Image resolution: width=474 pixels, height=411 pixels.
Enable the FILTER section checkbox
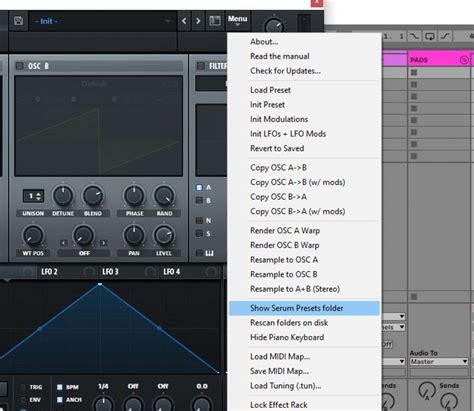[x=200, y=66]
